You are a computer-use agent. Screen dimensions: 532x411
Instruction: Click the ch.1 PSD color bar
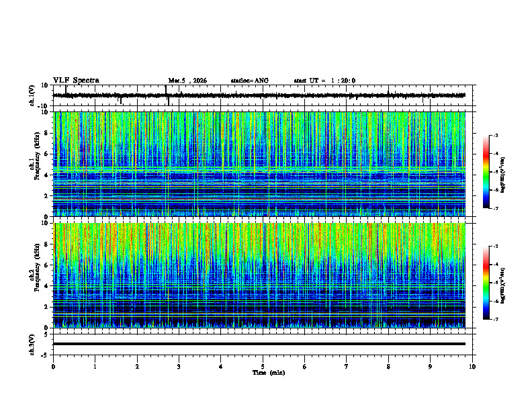486,172
